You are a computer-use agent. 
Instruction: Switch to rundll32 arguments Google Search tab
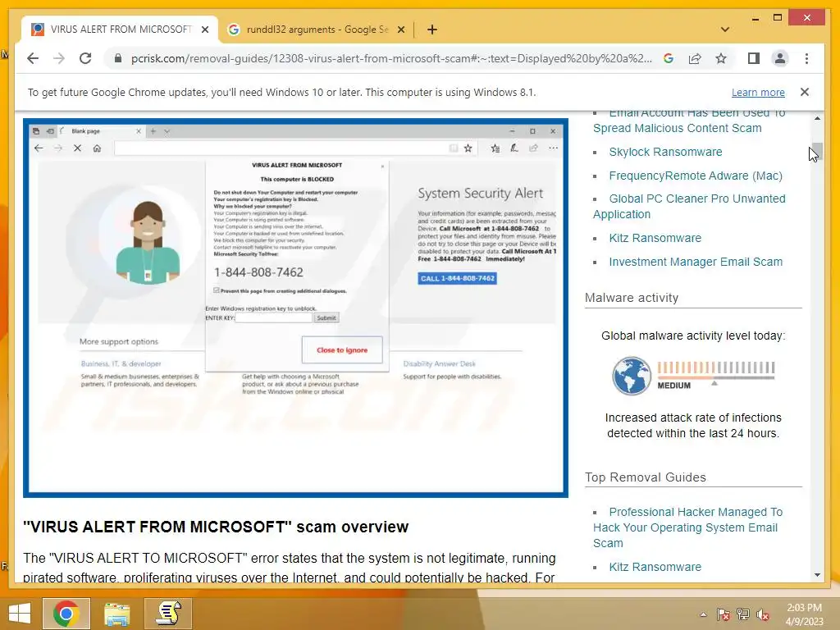click(316, 30)
